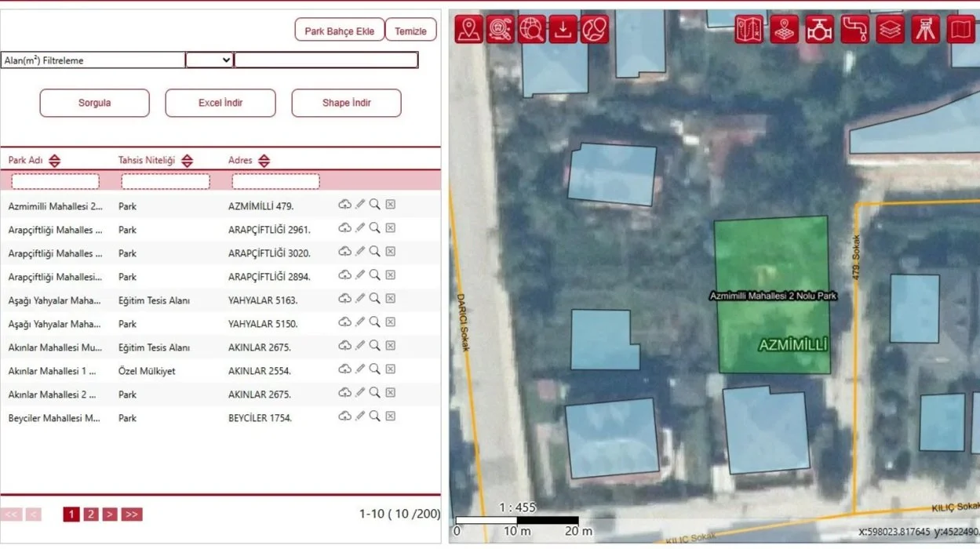
Task: Run the query with Sorgula button
Action: (x=94, y=103)
